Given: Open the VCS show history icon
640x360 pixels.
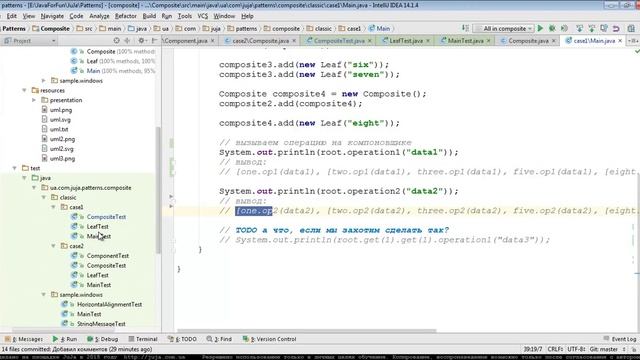Looking at the screenshot, I should pos(604,29).
